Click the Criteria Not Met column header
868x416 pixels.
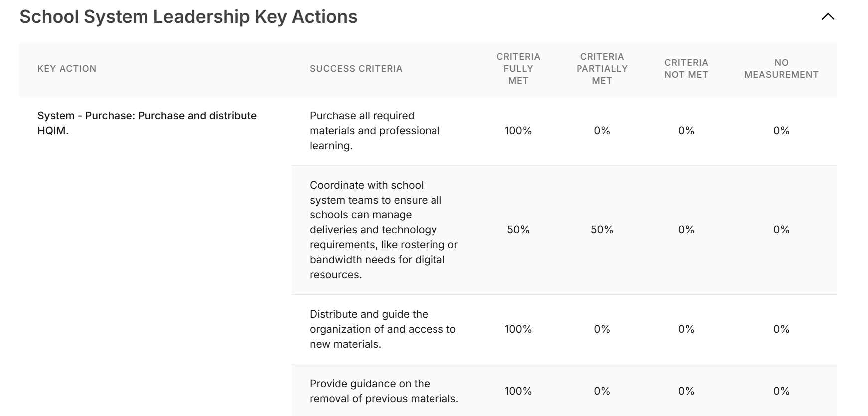(x=686, y=69)
